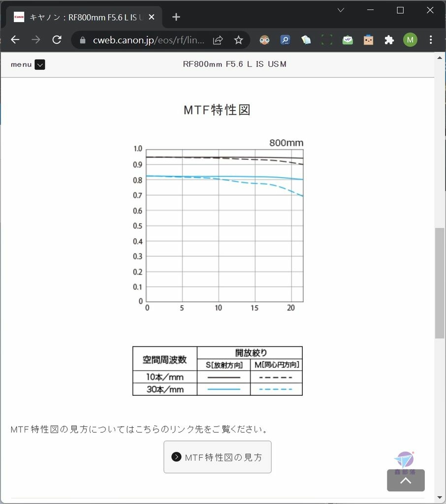Minimize the browser window
The width and height of the screenshot is (446, 504).
[x=370, y=10]
